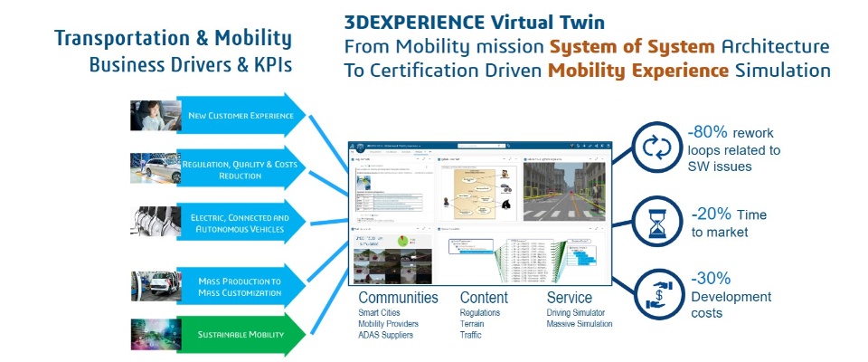Click the hand with dollar costs icon
This screenshot has height=362, width=868.
(657, 294)
